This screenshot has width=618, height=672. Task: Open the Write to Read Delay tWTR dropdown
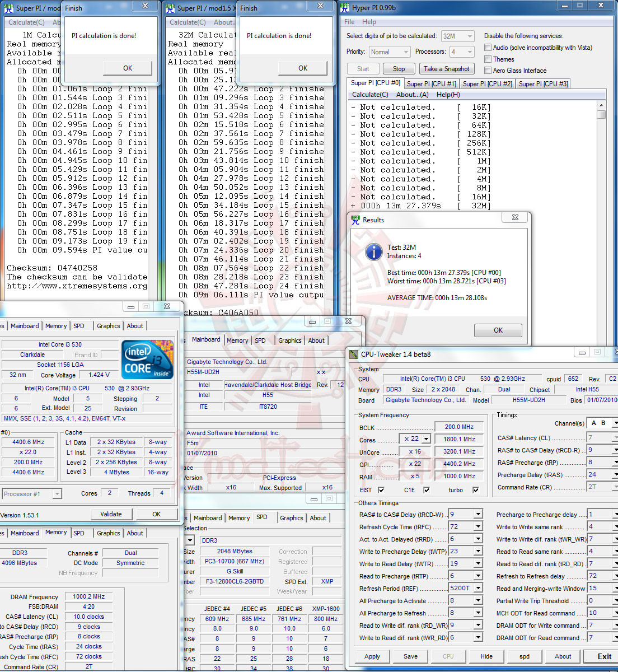pyautogui.click(x=478, y=563)
